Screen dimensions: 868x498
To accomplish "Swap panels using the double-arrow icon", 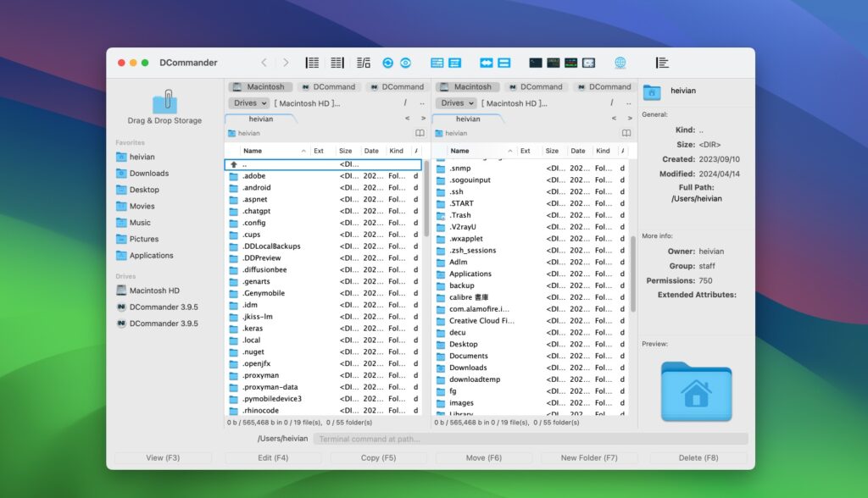I will click(x=486, y=62).
